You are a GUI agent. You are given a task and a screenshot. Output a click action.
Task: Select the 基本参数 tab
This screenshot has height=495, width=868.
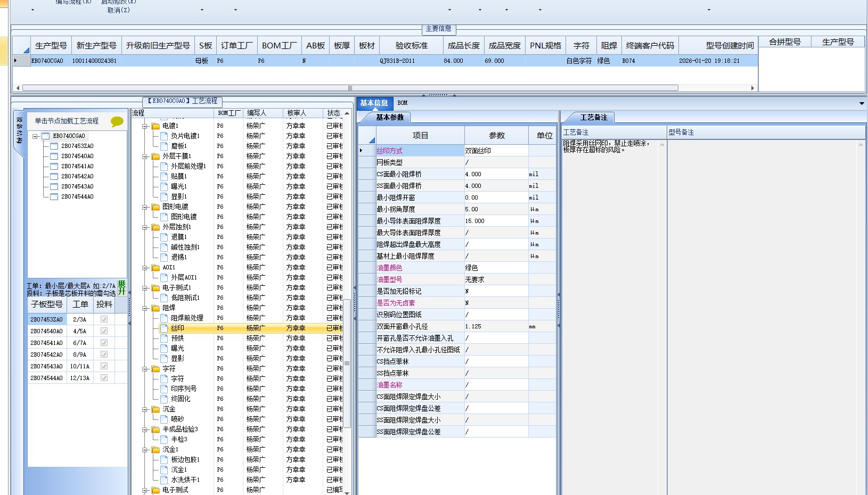pyautogui.click(x=390, y=118)
